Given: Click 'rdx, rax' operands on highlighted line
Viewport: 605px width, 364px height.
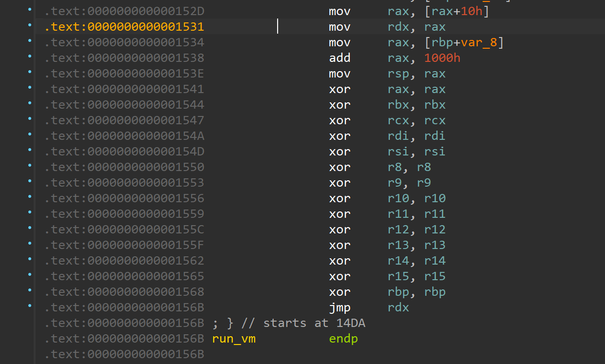Looking at the screenshot, I should click(417, 27).
